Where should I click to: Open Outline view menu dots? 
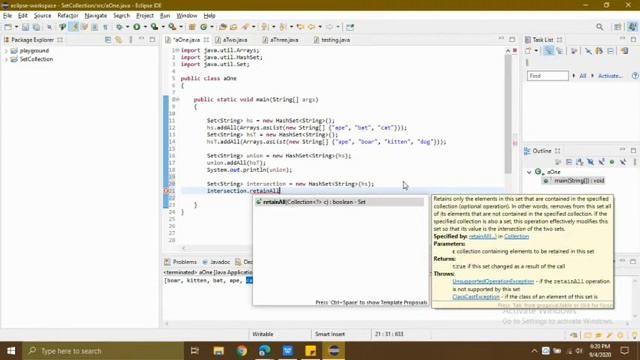pyautogui.click(x=635, y=162)
